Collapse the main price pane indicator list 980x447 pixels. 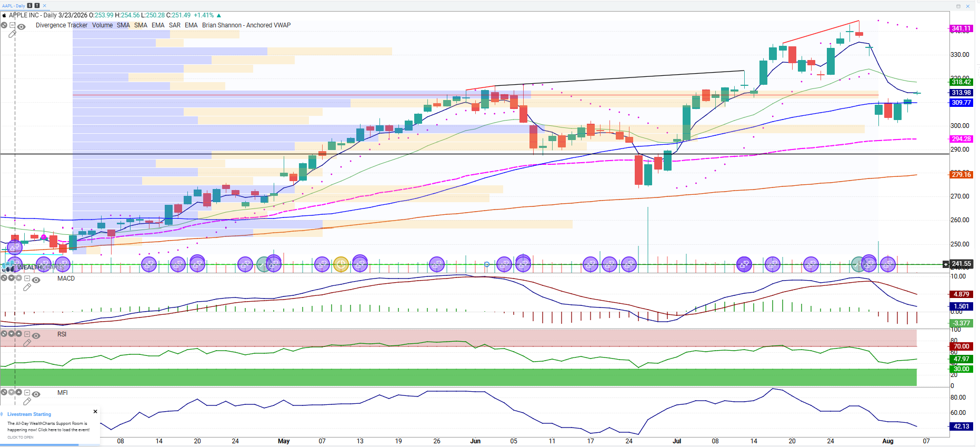[x=12, y=25]
